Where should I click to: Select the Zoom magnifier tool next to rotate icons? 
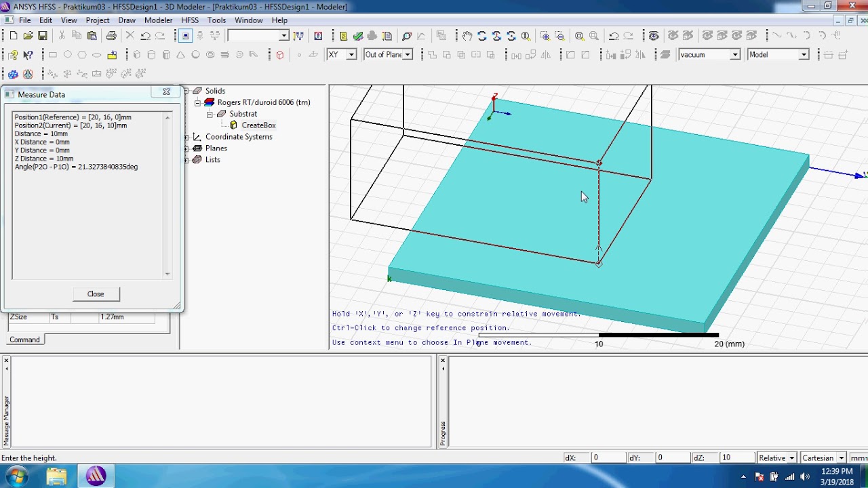(x=526, y=36)
